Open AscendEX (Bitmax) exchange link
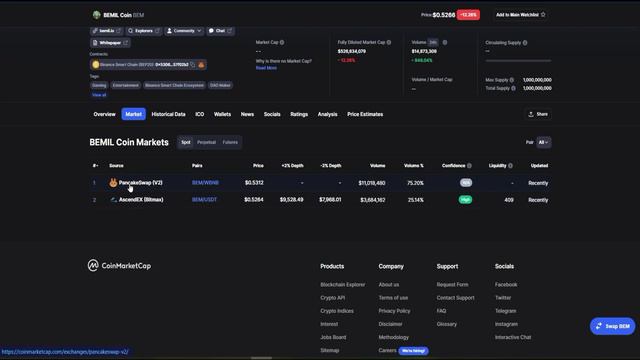Screen dimensions: 640x360 141,200
